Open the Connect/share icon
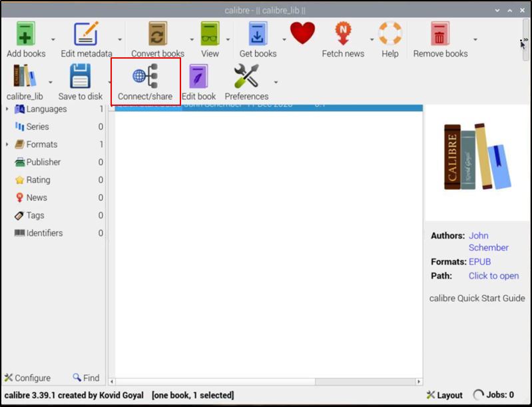 (x=145, y=76)
